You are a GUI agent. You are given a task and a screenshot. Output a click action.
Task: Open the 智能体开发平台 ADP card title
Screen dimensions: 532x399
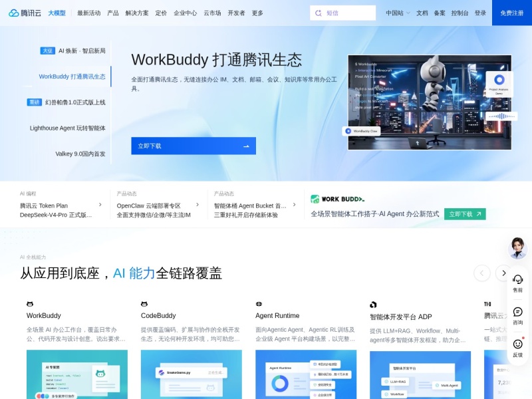401,317
